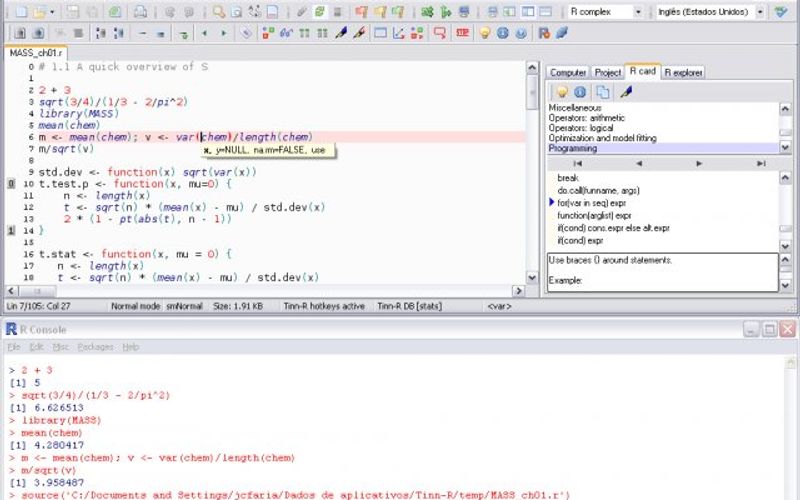Switch to the Project tab
Viewport: 800px width, 500px height.
607,73
